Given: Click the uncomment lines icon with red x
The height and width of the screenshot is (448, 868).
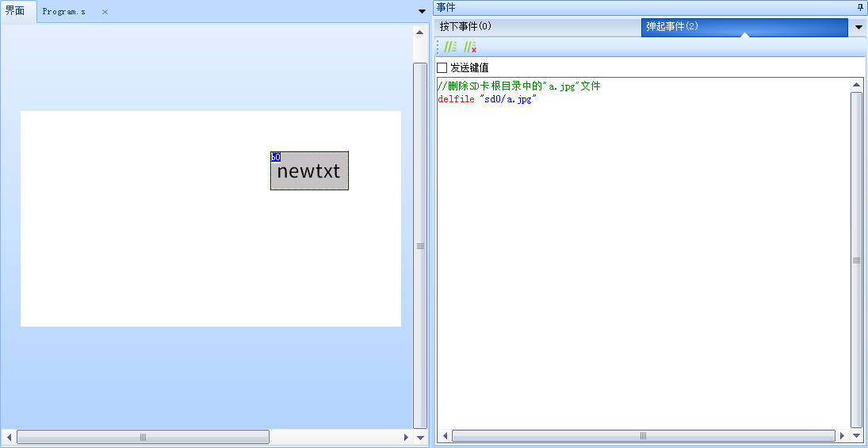Looking at the screenshot, I should coord(470,48).
